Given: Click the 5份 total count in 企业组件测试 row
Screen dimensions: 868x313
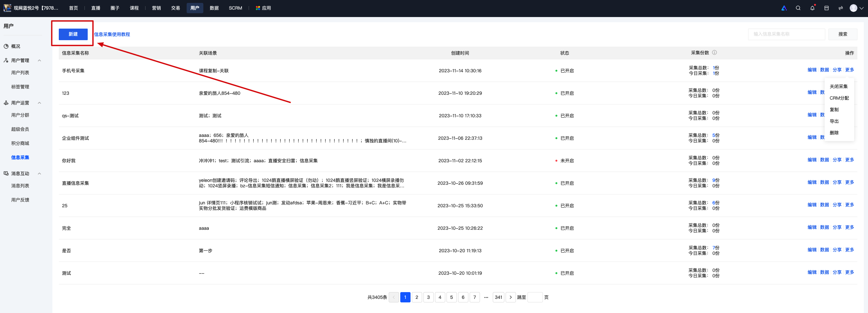Looking at the screenshot, I should tap(716, 135).
